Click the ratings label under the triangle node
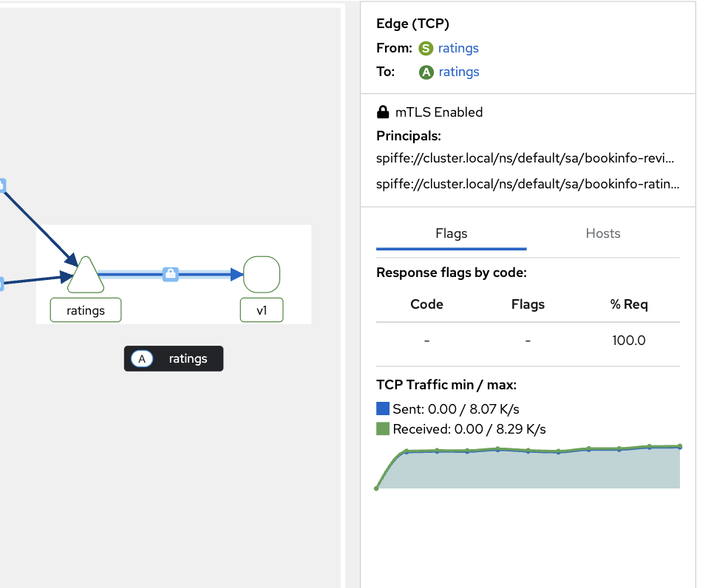 [x=86, y=310]
